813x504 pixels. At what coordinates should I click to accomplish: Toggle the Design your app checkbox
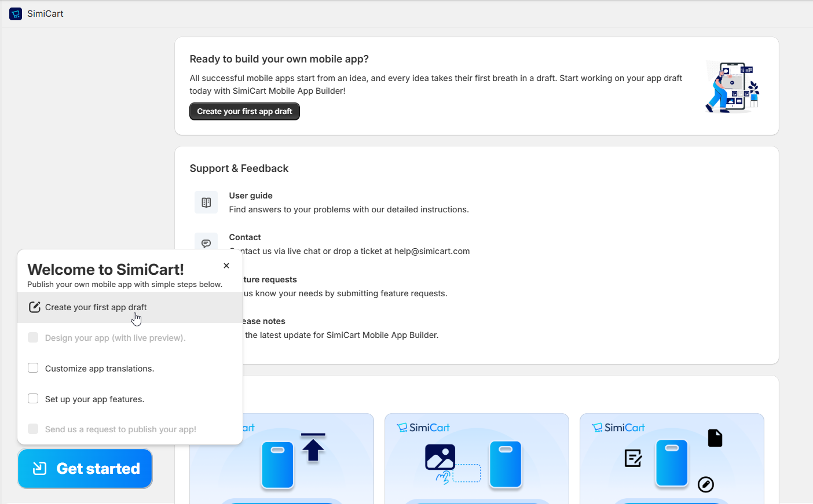click(x=33, y=337)
